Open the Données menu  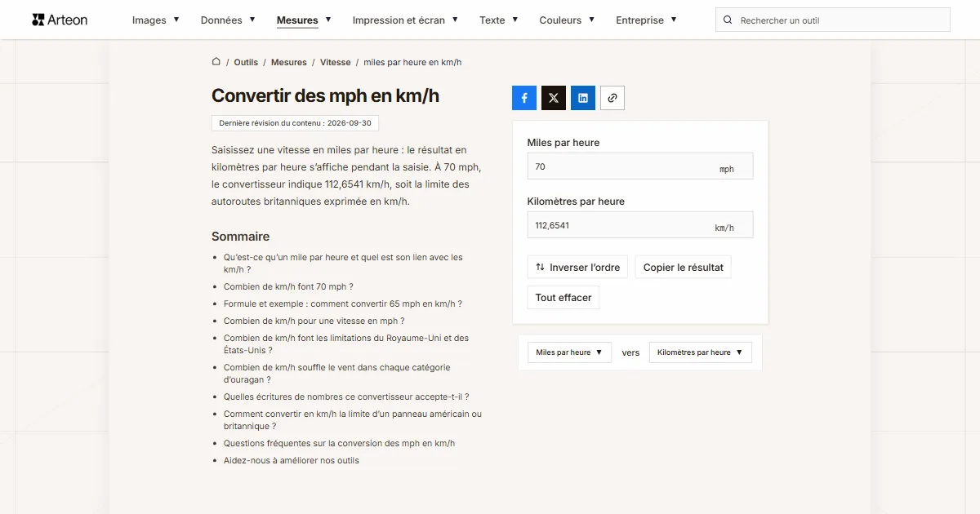click(x=228, y=20)
